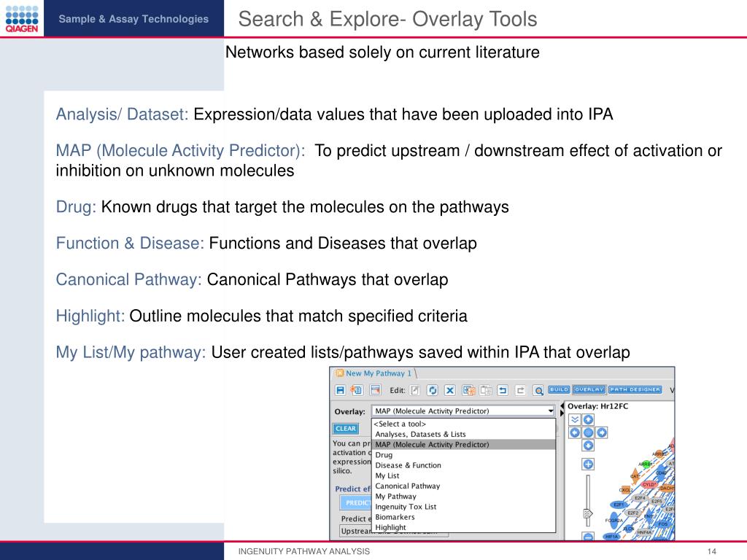The image size is (747, 560).
Task: Choose 'Highlight' overlay option
Action: tap(463, 527)
